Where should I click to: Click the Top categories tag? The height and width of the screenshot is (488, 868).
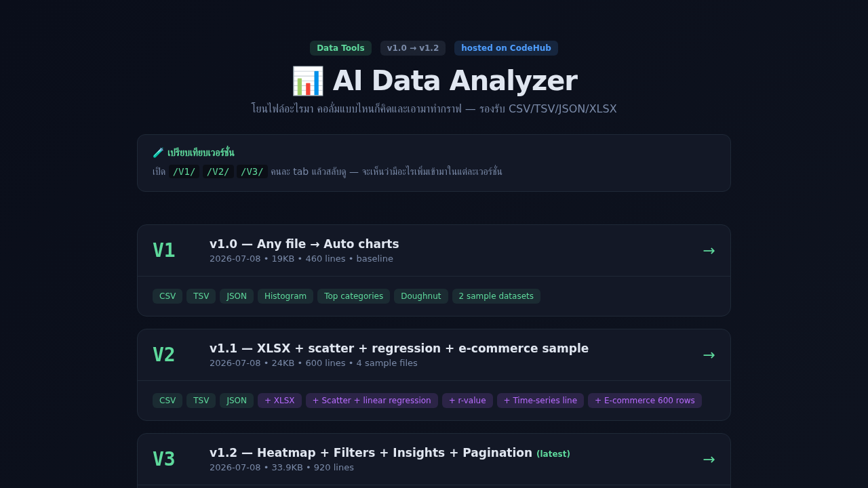353,296
